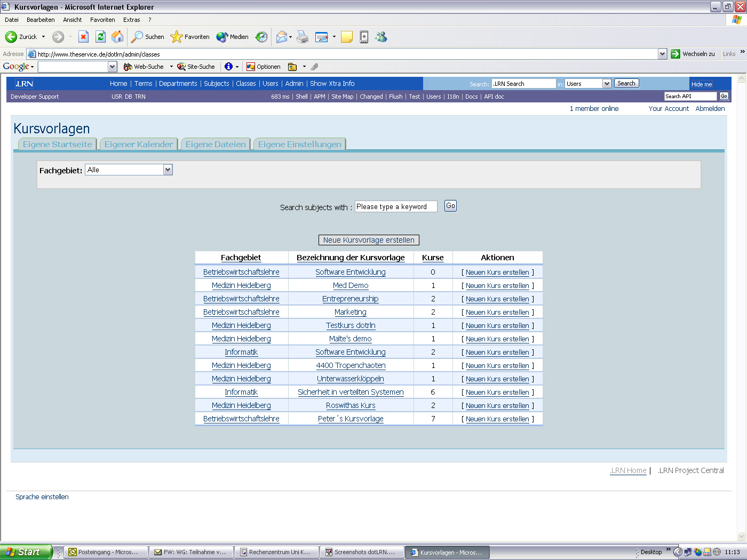The width and height of the screenshot is (747, 560).
Task: Stop loading via the red X icon
Action: [83, 37]
